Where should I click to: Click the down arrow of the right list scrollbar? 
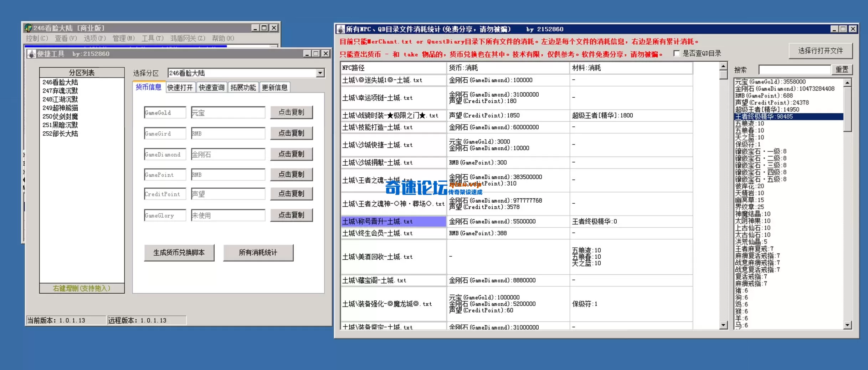847,325
